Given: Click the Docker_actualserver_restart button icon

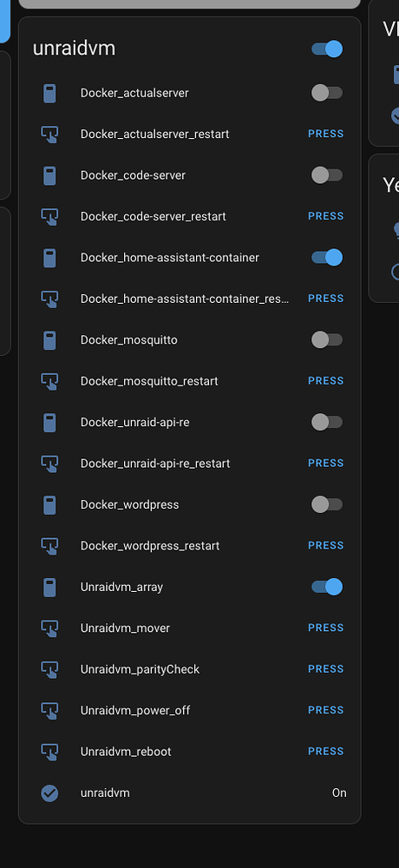Looking at the screenshot, I should point(49,134).
